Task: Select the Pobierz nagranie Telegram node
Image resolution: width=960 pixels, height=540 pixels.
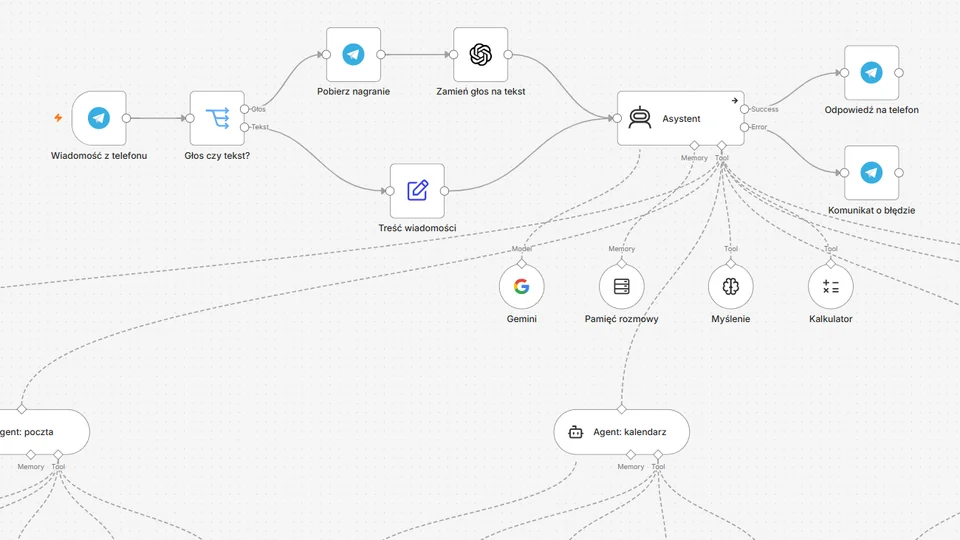Action: click(x=353, y=54)
